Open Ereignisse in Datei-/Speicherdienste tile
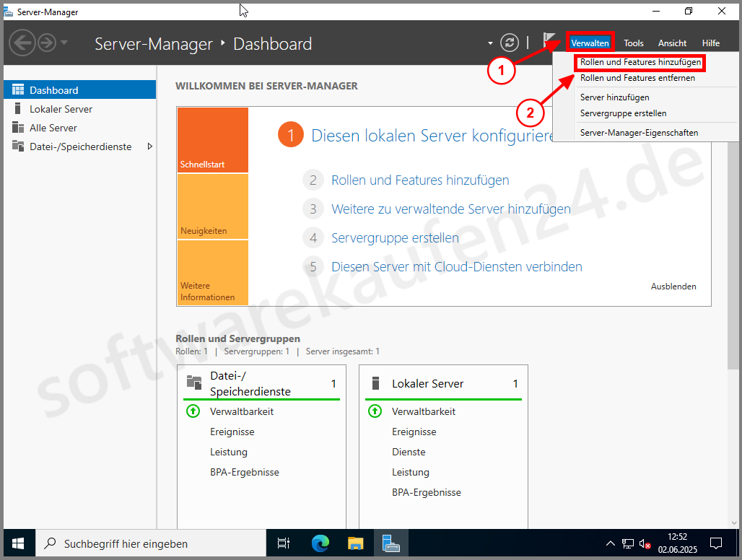This screenshot has height=560, width=742. 232,432
